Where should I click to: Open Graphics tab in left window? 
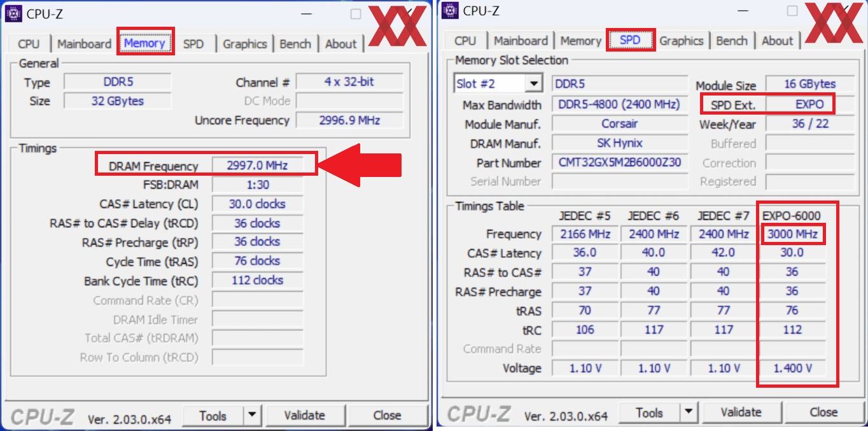tap(244, 44)
